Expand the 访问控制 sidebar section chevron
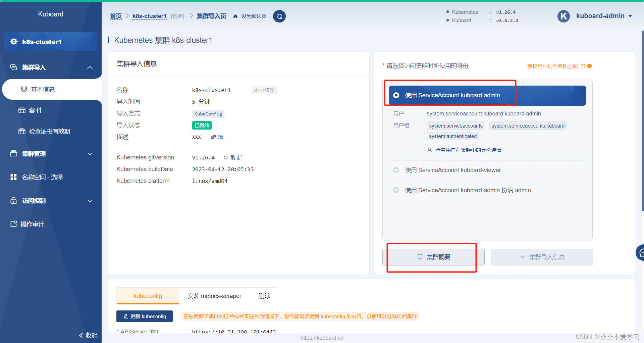This screenshot has width=644, height=343. [x=90, y=201]
